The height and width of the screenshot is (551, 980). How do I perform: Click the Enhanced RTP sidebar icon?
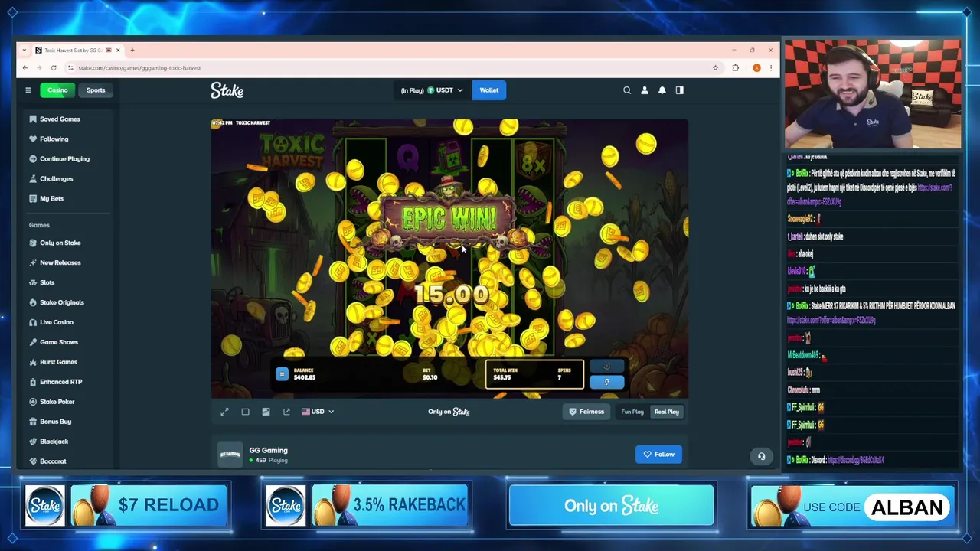(x=33, y=382)
